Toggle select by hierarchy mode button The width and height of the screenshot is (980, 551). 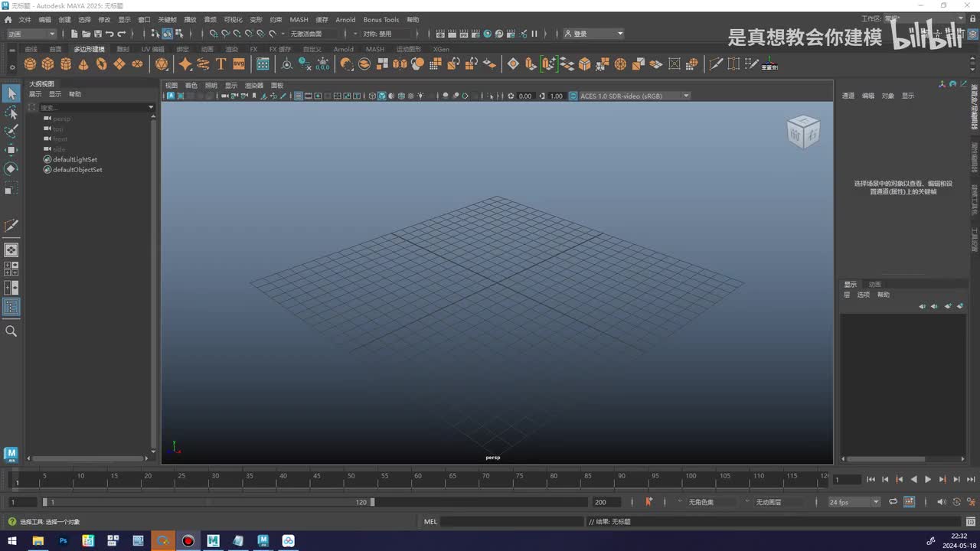[155, 34]
